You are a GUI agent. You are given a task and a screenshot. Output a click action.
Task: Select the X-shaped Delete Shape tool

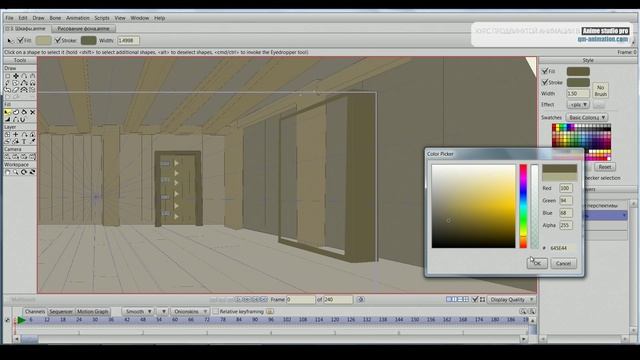[32, 112]
